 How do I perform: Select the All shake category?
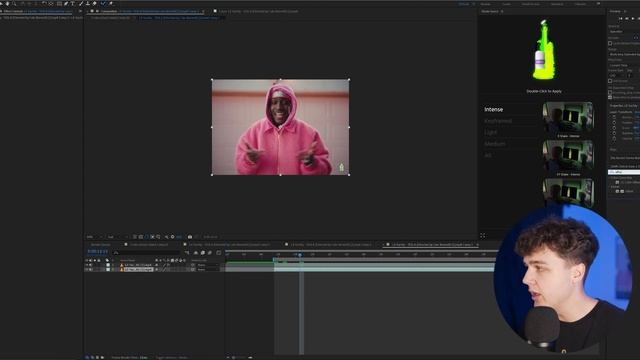click(487, 155)
